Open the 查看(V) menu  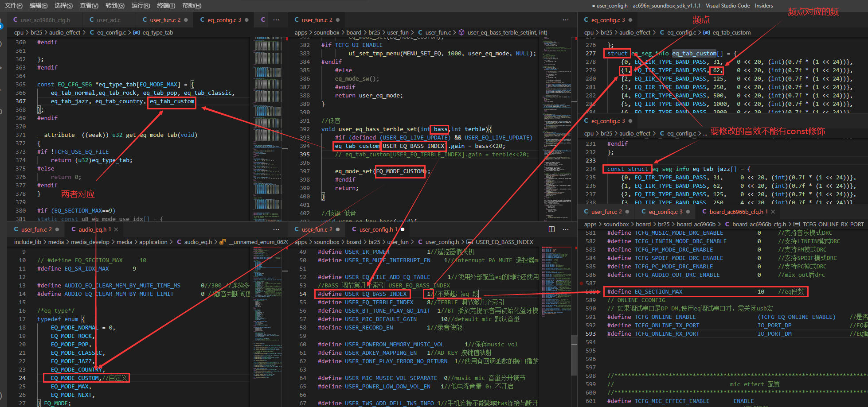coord(89,5)
